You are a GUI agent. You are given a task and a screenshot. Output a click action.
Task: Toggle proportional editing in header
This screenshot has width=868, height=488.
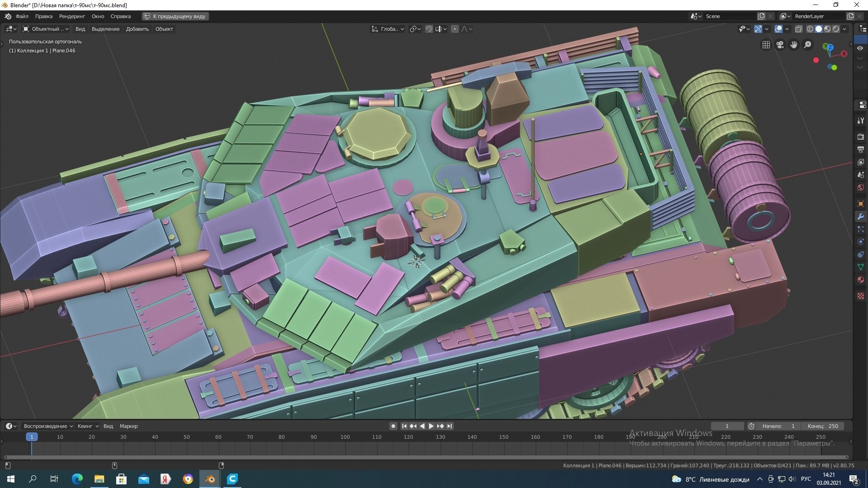click(x=455, y=29)
